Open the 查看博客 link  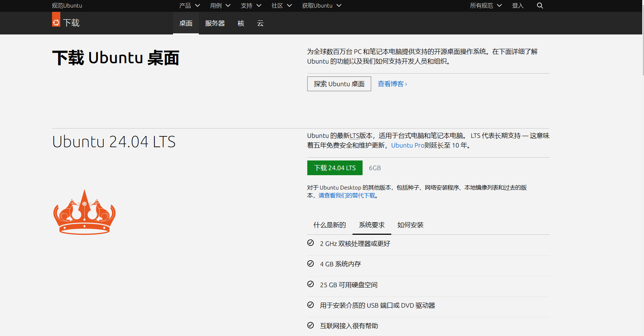[x=392, y=83]
